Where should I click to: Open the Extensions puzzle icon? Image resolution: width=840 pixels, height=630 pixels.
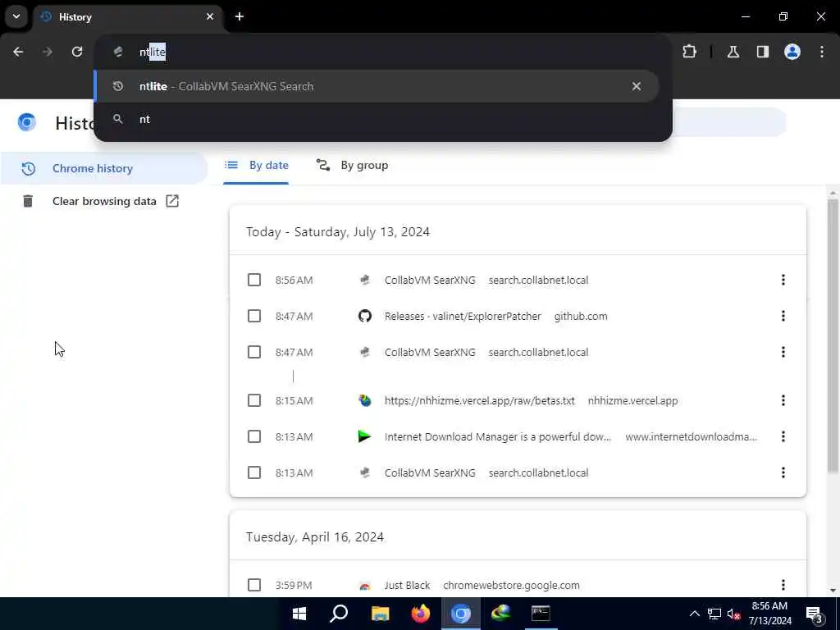(689, 52)
